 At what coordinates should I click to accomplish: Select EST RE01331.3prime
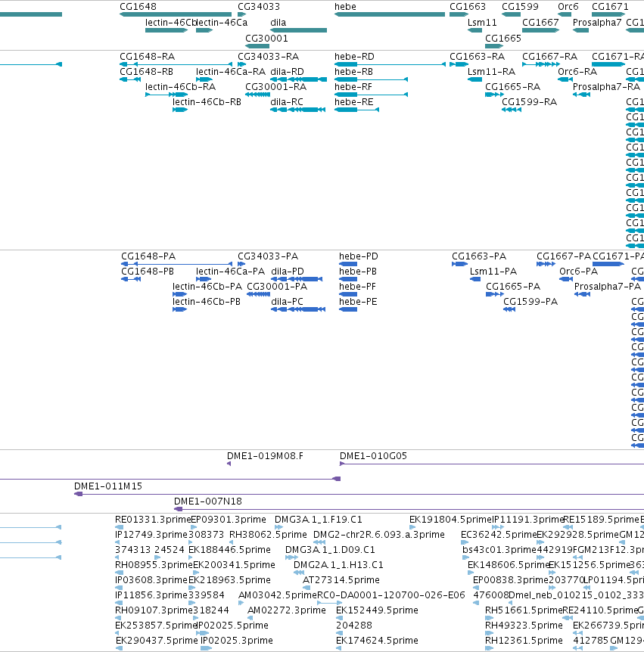click(153, 520)
